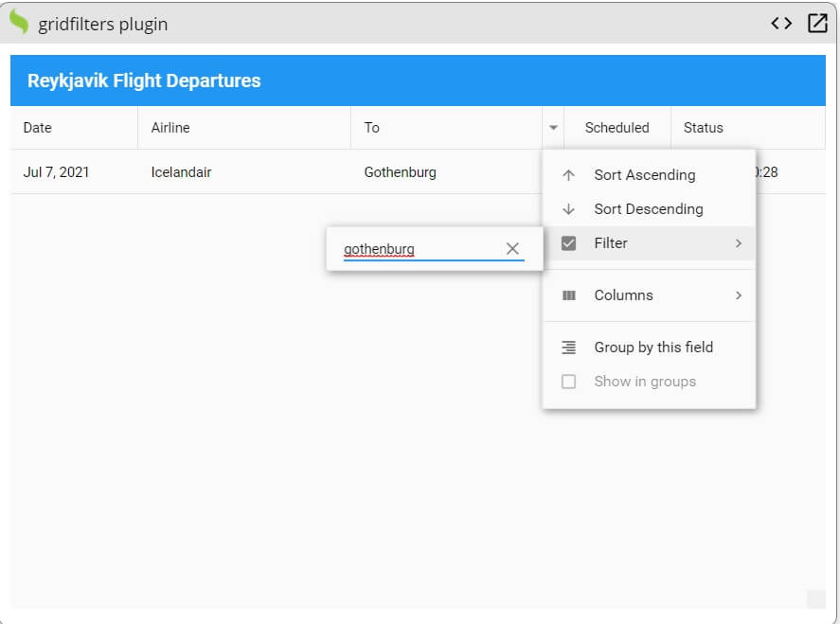The width and height of the screenshot is (840, 624).
Task: Expand the Columns submenu chevron
Action: [x=740, y=295]
